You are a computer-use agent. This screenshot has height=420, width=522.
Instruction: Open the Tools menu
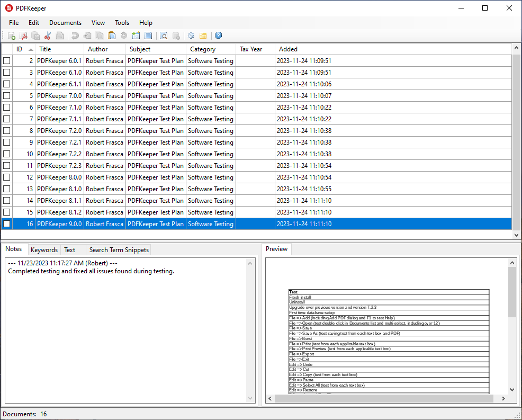122,23
